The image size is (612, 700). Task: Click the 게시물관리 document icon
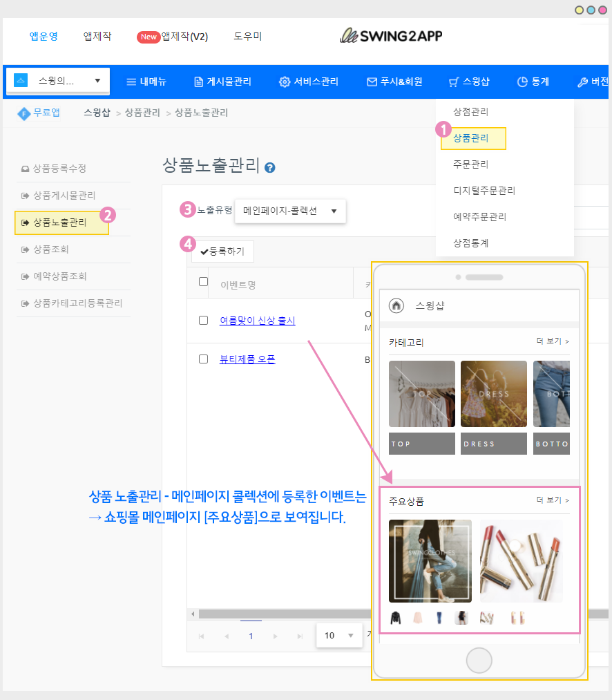coord(198,82)
